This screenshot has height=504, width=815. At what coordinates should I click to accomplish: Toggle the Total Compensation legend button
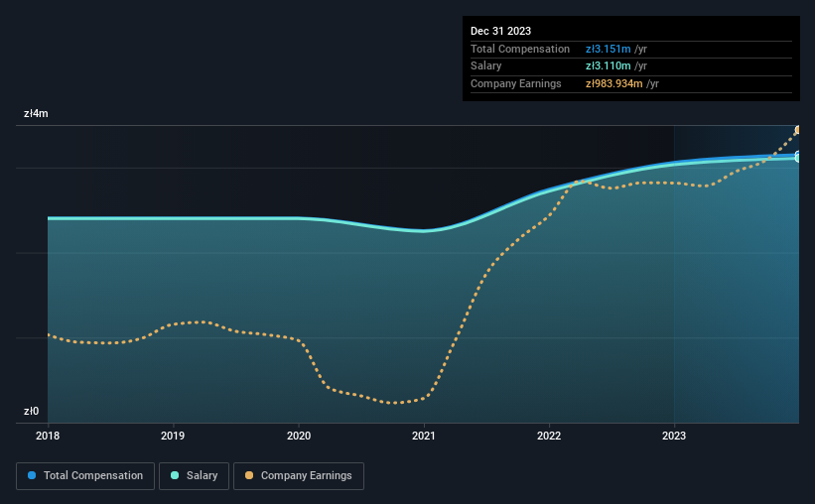(x=85, y=476)
